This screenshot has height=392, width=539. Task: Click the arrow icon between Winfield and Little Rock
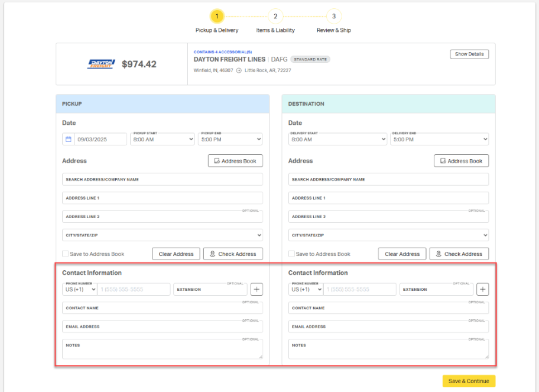(x=239, y=70)
